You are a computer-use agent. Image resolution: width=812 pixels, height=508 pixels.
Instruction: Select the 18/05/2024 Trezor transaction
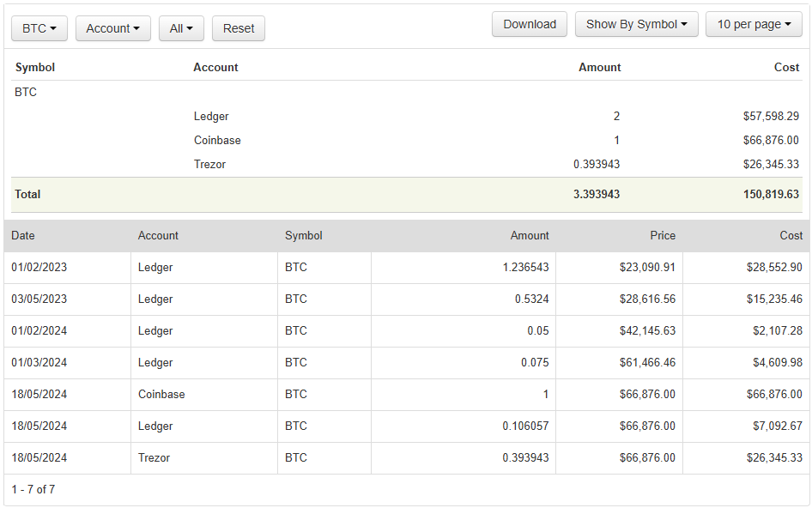pos(407,457)
